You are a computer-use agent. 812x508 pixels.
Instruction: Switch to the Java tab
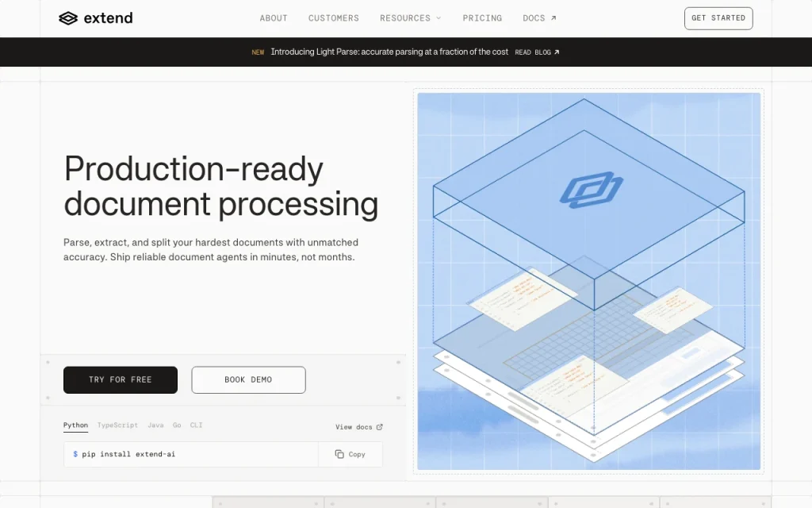[x=155, y=425]
